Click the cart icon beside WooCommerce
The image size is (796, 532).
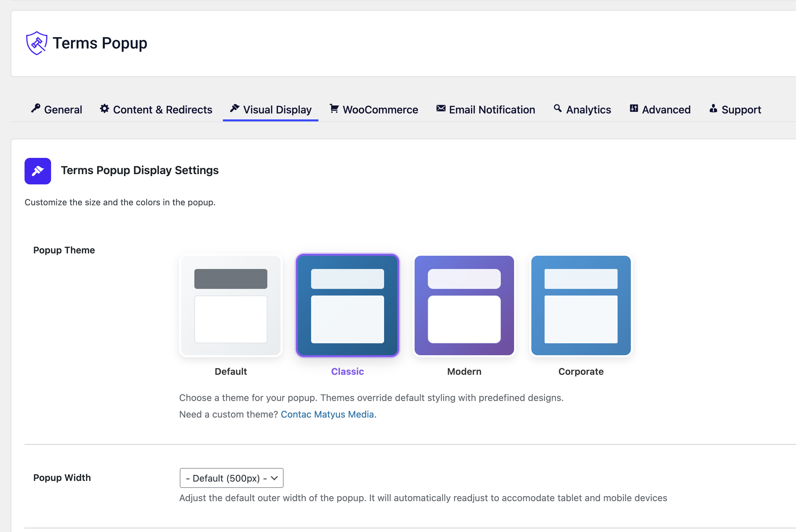(x=334, y=108)
